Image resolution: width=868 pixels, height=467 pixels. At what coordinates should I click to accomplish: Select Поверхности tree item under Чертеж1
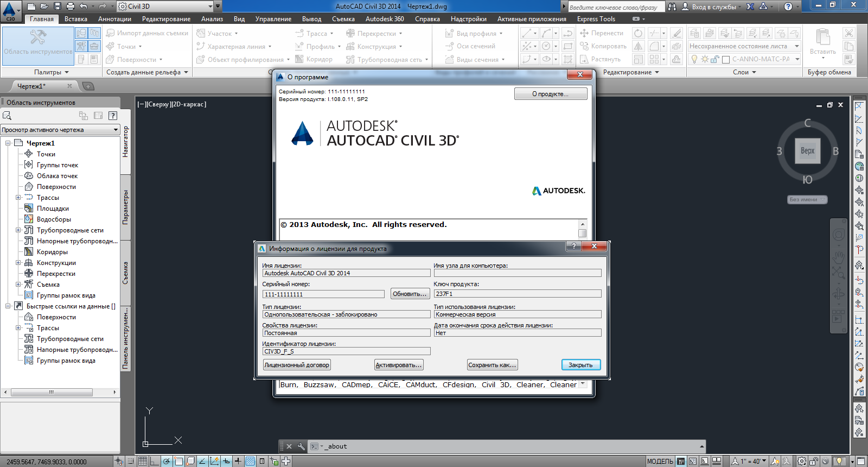(x=56, y=187)
